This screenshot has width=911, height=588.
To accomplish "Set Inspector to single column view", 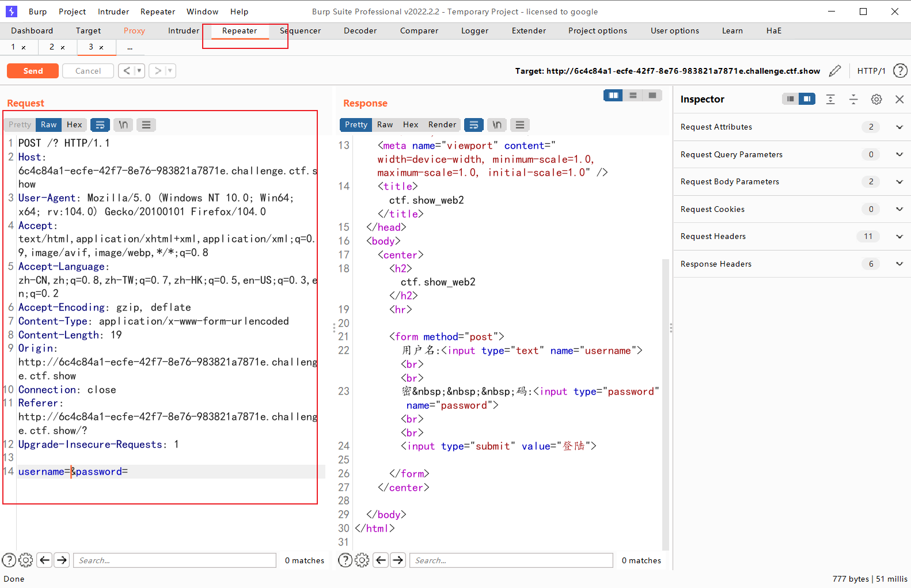I will pyautogui.click(x=791, y=99).
